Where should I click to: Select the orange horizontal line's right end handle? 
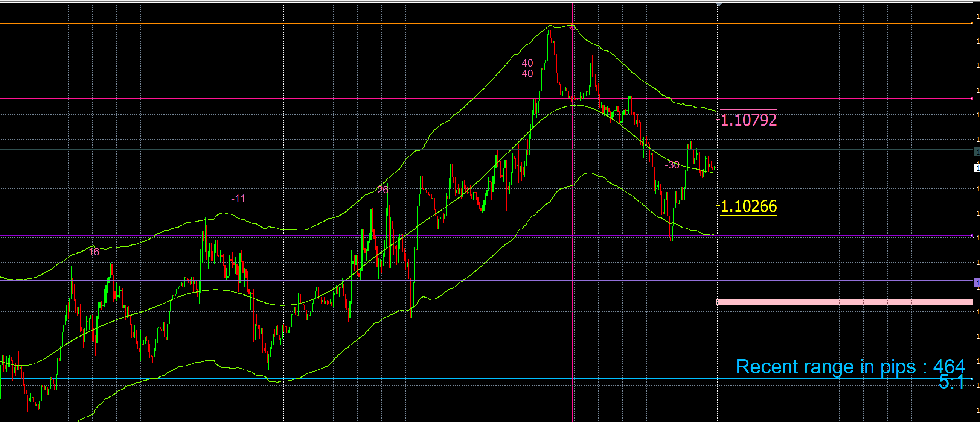(x=972, y=24)
